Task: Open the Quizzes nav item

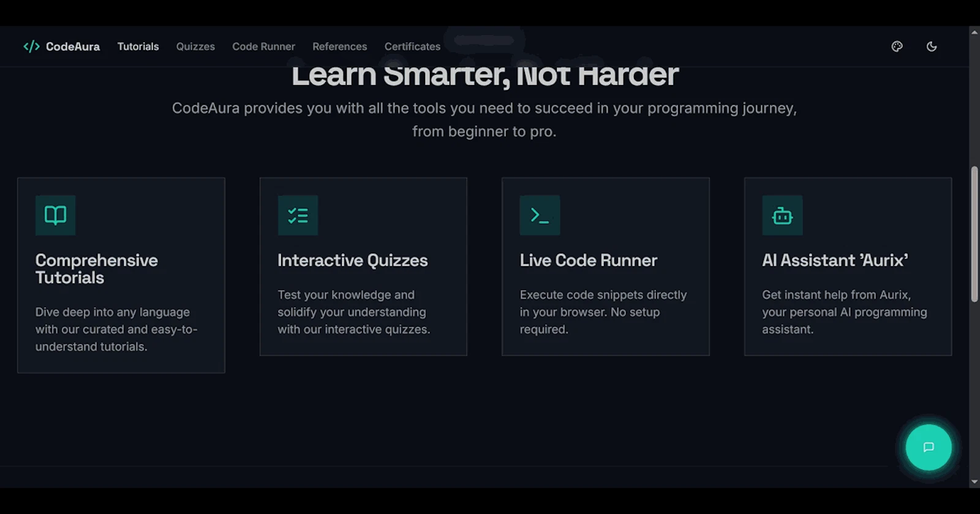Action: (195, 47)
